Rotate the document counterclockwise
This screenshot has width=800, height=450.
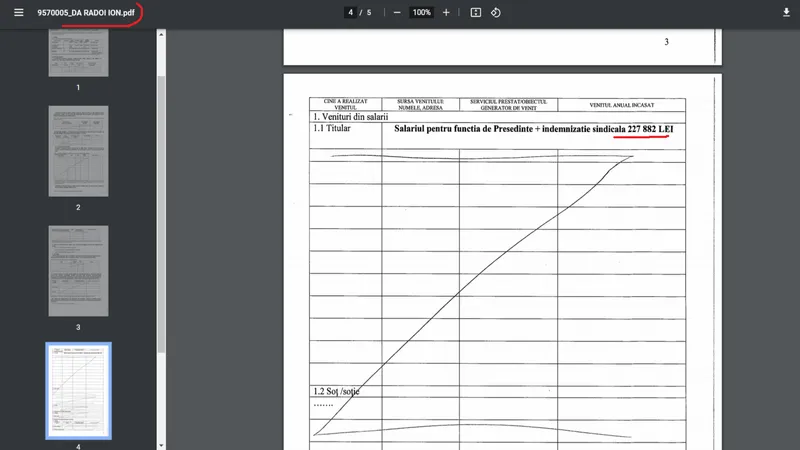[x=495, y=12]
